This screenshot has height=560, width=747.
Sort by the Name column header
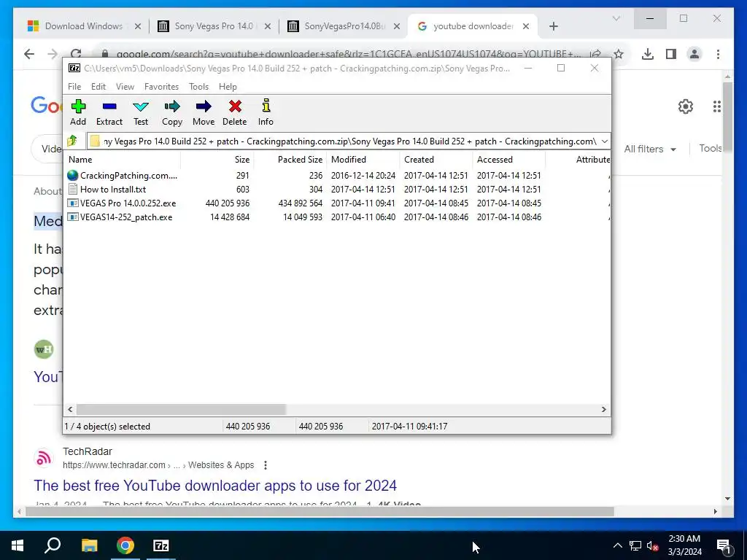click(123, 160)
